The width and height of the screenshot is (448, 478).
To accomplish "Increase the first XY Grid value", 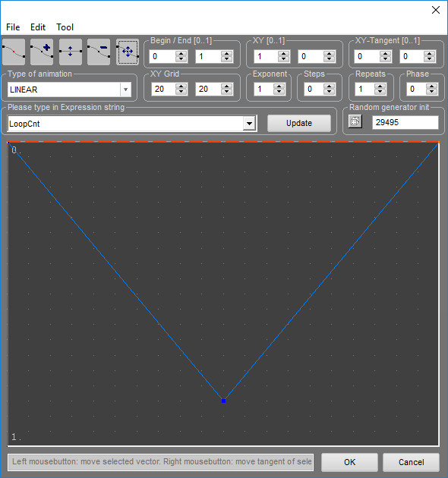I will (x=181, y=86).
